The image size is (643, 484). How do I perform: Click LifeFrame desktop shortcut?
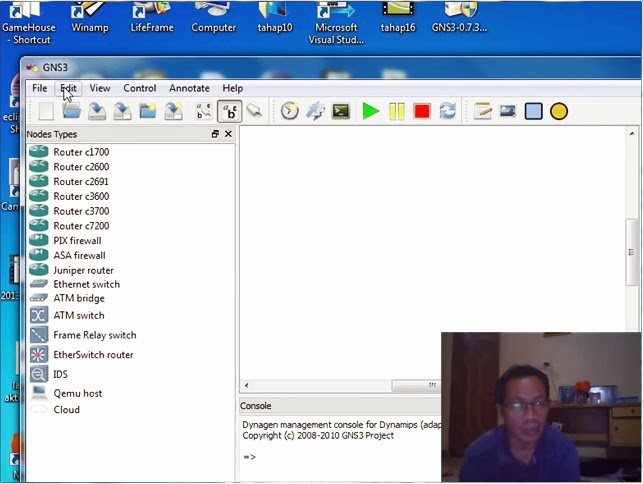tap(152, 17)
